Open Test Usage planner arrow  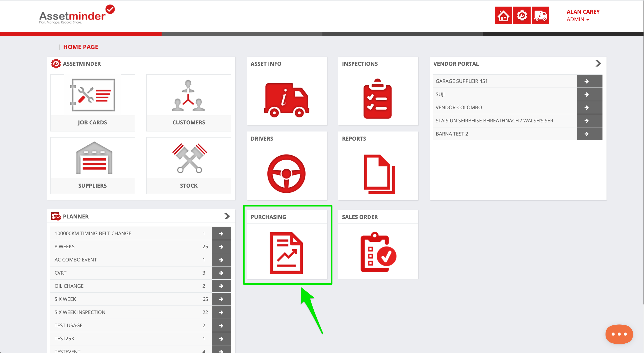tap(221, 325)
